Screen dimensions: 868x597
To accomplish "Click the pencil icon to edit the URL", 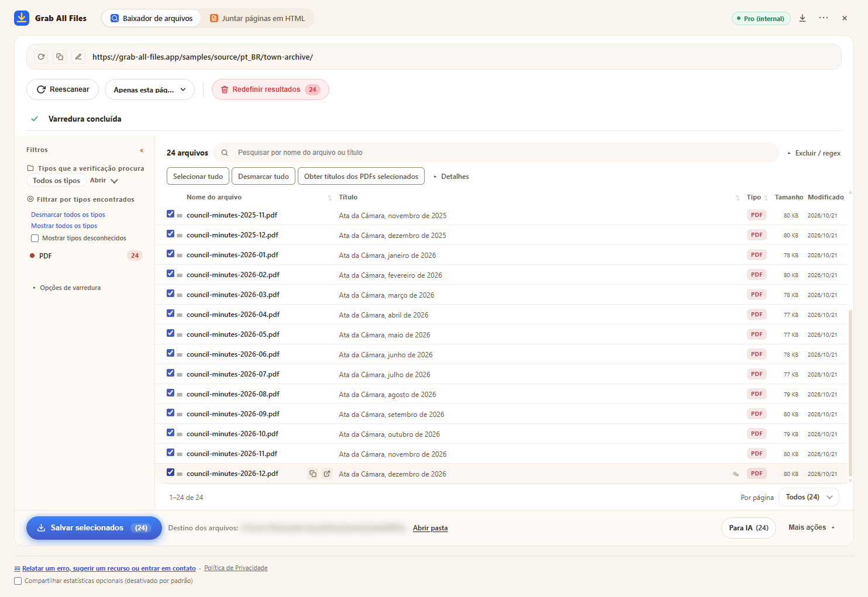I will (78, 57).
